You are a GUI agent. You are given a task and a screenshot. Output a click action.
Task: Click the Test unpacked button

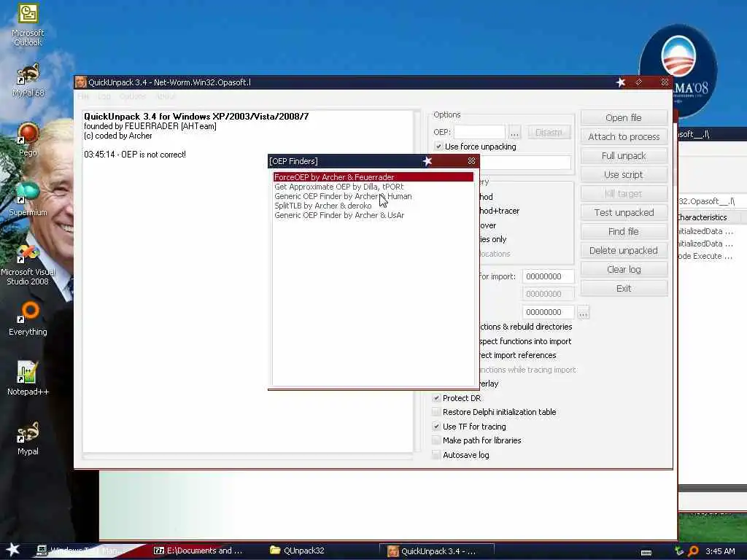coord(624,212)
